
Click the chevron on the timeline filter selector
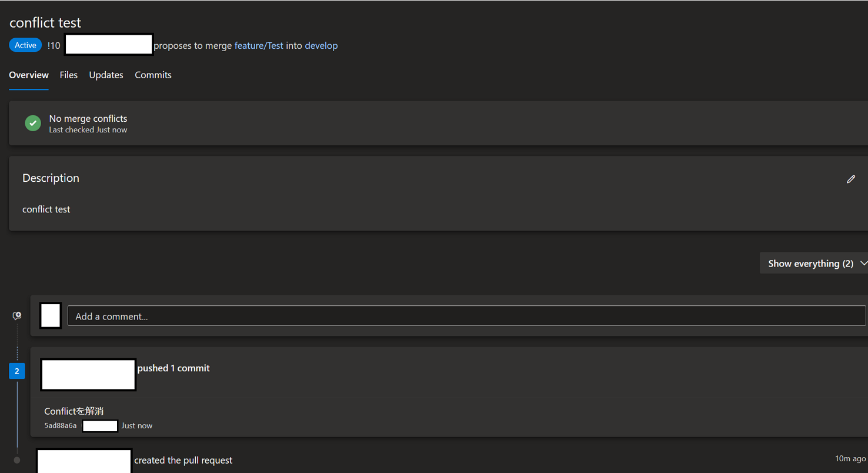862,263
